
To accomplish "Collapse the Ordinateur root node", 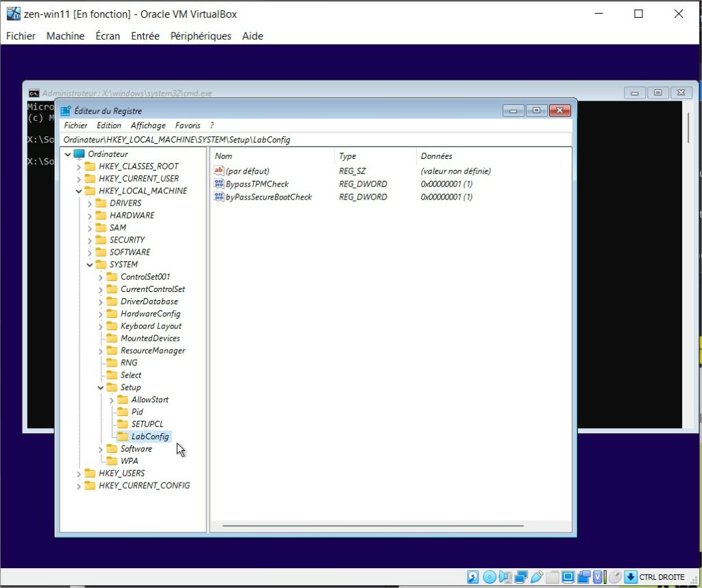I will 68,154.
